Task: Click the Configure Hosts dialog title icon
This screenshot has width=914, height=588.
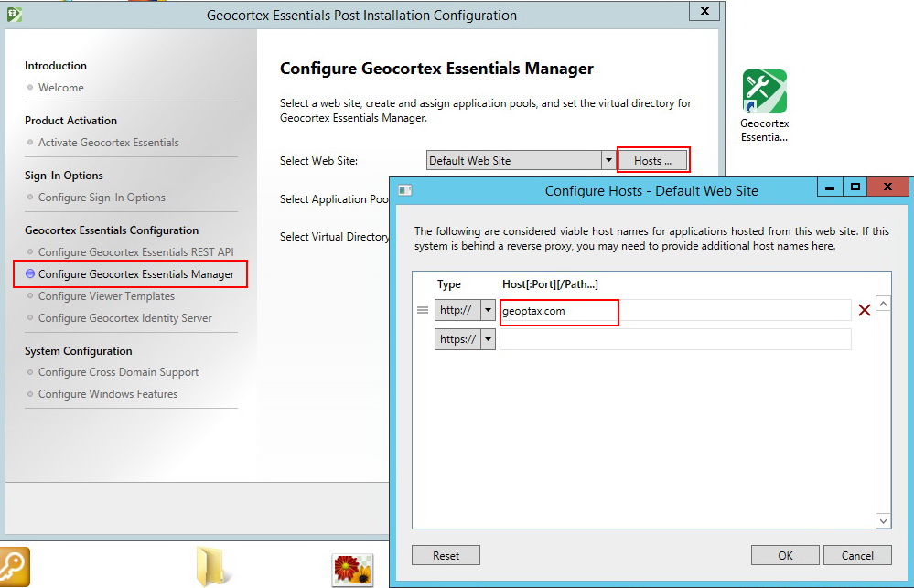Action: click(405, 190)
